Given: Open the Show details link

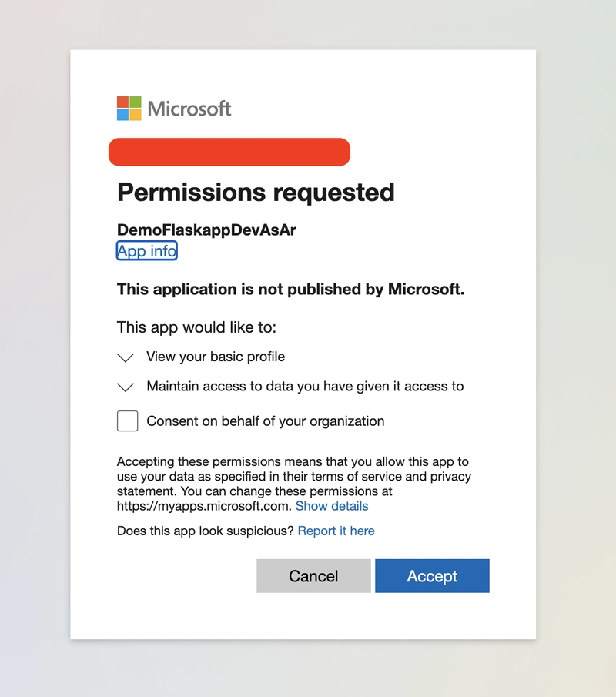Looking at the screenshot, I should (332, 506).
